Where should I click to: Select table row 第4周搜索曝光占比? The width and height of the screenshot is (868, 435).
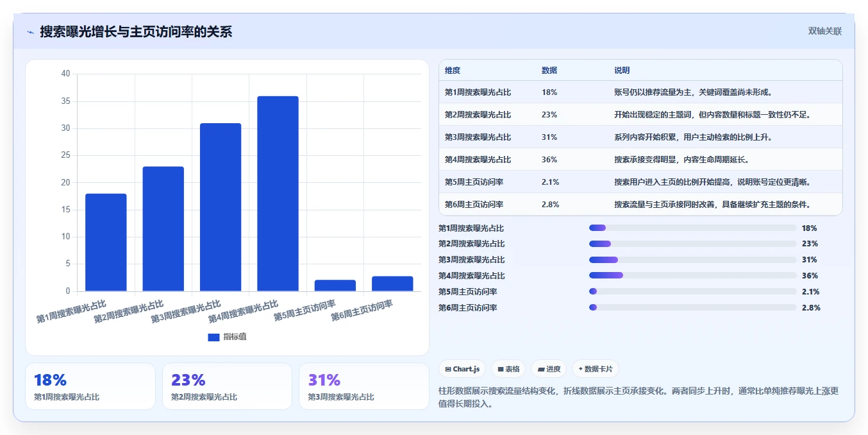click(x=640, y=159)
